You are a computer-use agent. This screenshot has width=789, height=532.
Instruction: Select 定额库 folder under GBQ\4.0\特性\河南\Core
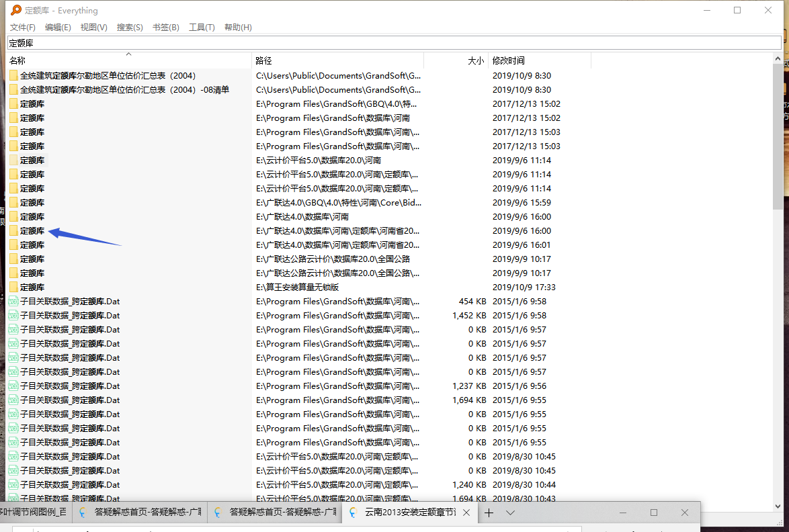click(x=32, y=202)
